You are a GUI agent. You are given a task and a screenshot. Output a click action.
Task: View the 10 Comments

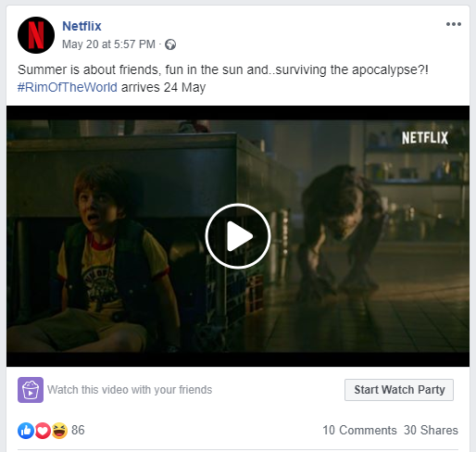tap(359, 430)
